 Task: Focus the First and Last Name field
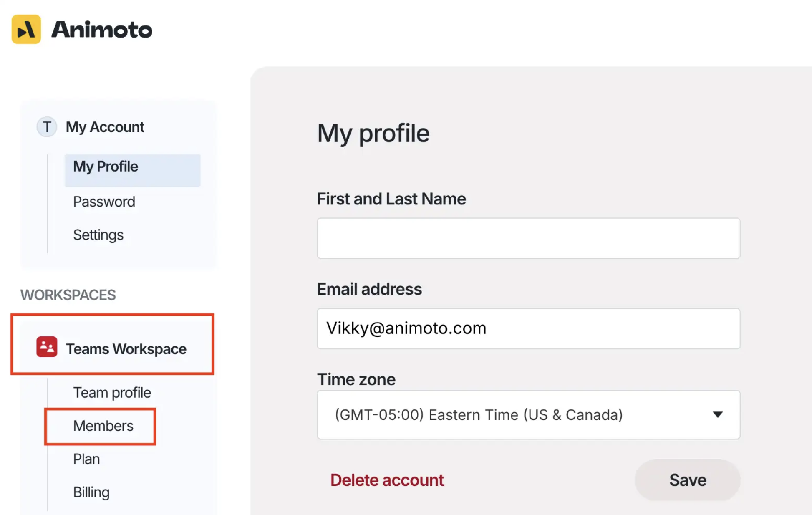coord(528,238)
